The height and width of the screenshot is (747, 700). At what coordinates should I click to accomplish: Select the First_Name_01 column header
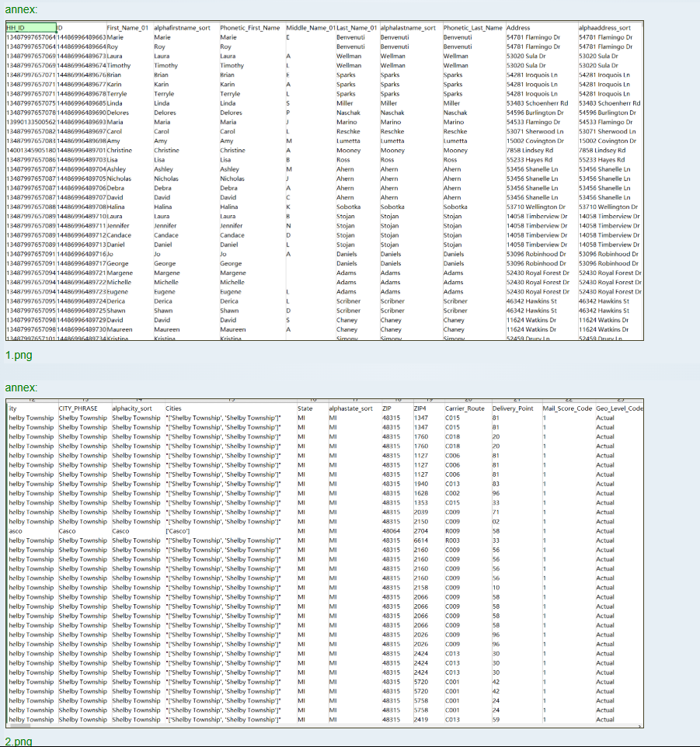pos(127,28)
